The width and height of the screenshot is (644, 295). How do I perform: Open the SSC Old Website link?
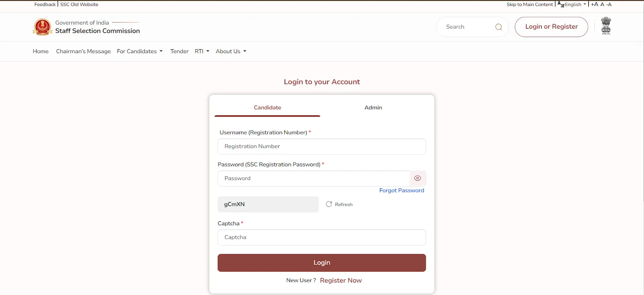tap(79, 4)
